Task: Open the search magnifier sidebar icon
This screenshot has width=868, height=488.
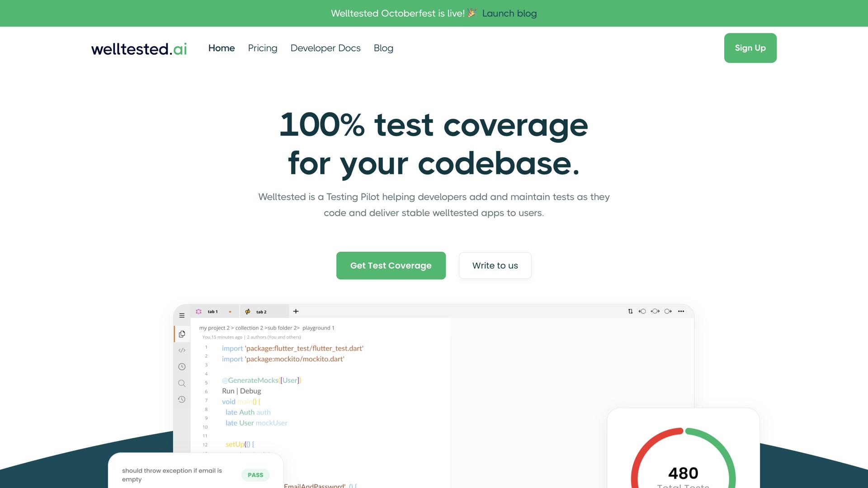Action: tap(182, 383)
